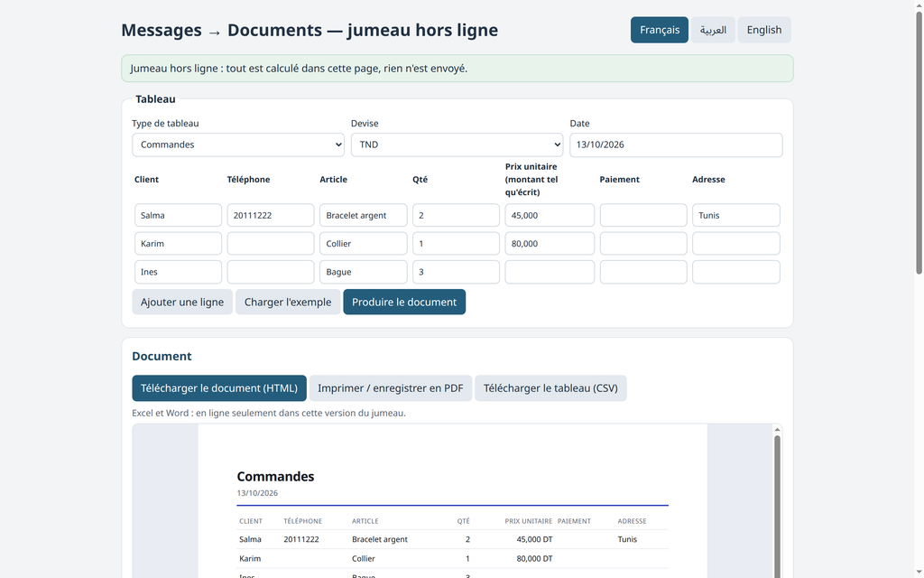The width and height of the screenshot is (924, 578).
Task: Click the green Jumeau hors ligne notice
Action: click(457, 69)
